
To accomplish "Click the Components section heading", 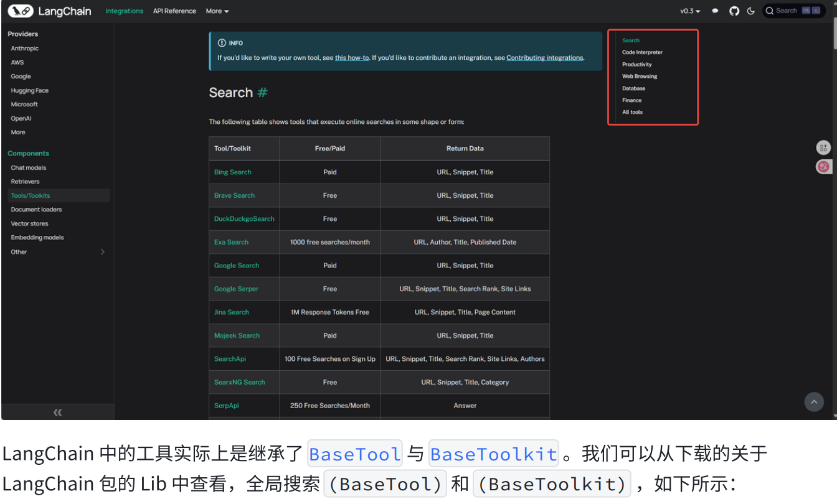I will [28, 154].
